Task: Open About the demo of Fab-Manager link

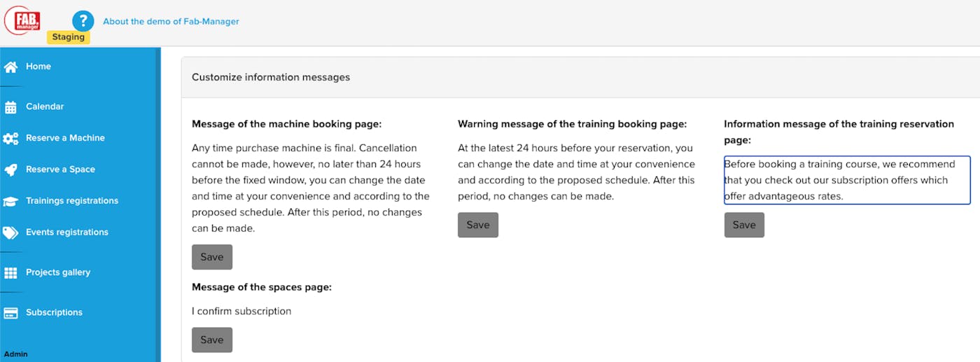Action: click(171, 22)
